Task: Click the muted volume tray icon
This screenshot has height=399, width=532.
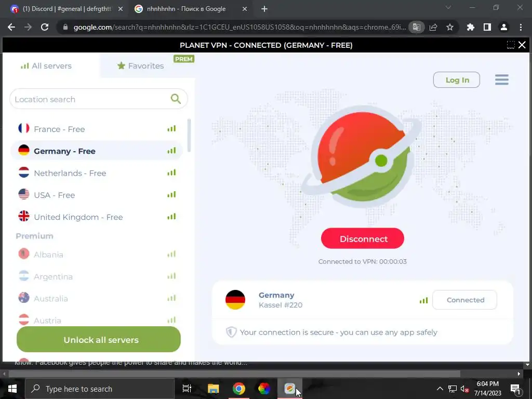Action: (x=464, y=389)
